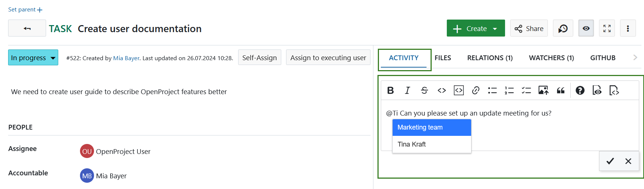Select Tina Kraft from mention suggestions
Viewport: 644px width, 189px height.
[412, 144]
